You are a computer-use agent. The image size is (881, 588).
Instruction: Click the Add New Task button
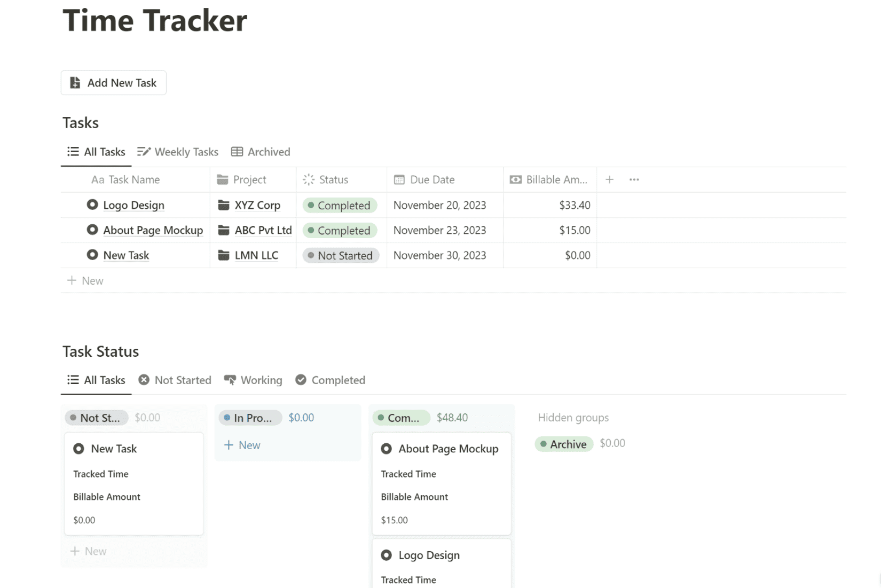113,83
